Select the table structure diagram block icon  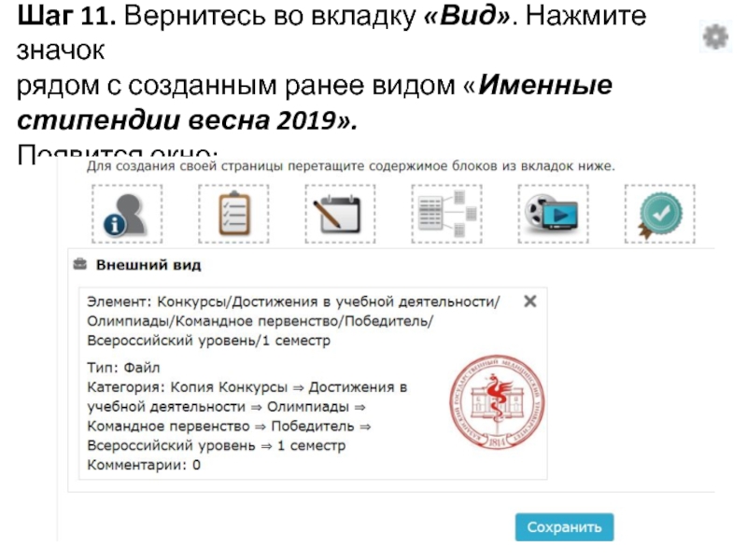[447, 215]
